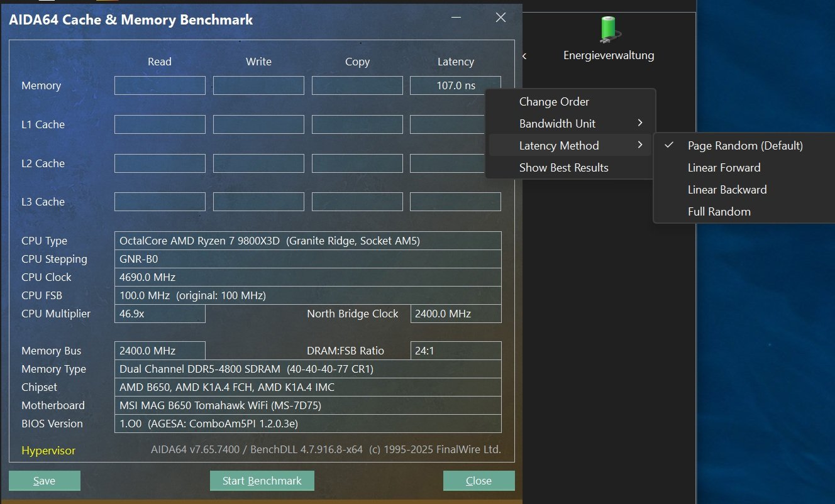Click the L2 Cache Write field

(258, 163)
